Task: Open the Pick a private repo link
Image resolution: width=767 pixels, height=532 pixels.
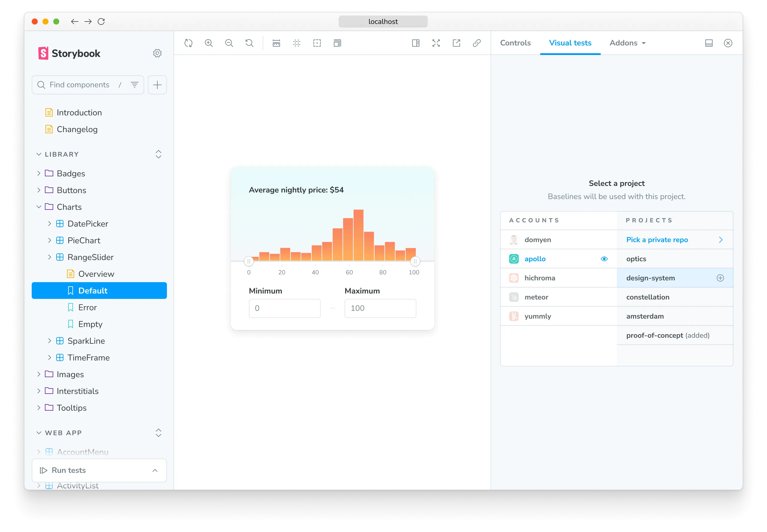Action: (657, 240)
